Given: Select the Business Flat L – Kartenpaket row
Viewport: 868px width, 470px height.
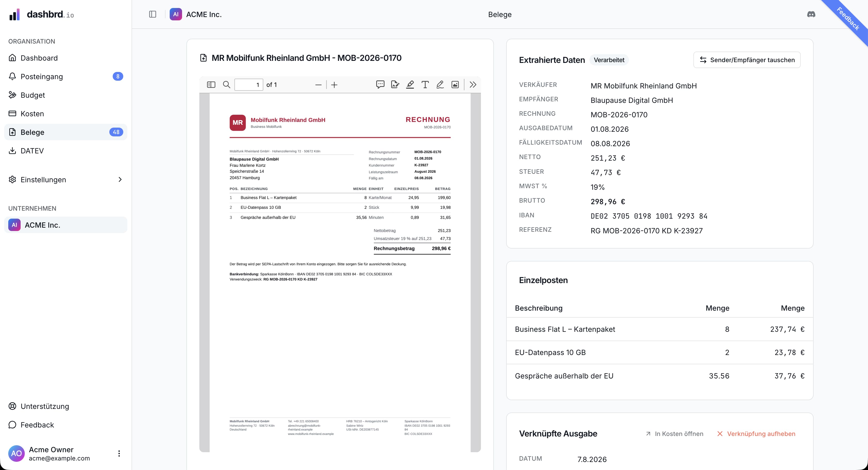Looking at the screenshot, I should point(660,329).
